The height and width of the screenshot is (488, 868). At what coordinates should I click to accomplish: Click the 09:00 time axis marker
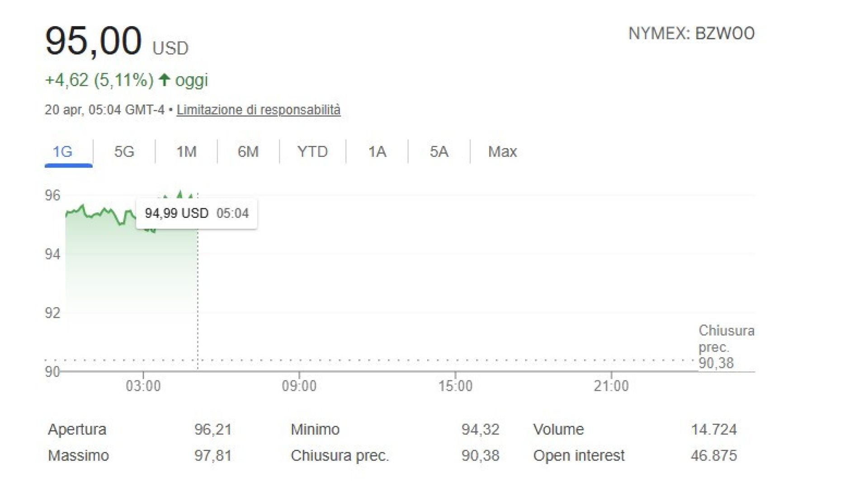tap(299, 386)
